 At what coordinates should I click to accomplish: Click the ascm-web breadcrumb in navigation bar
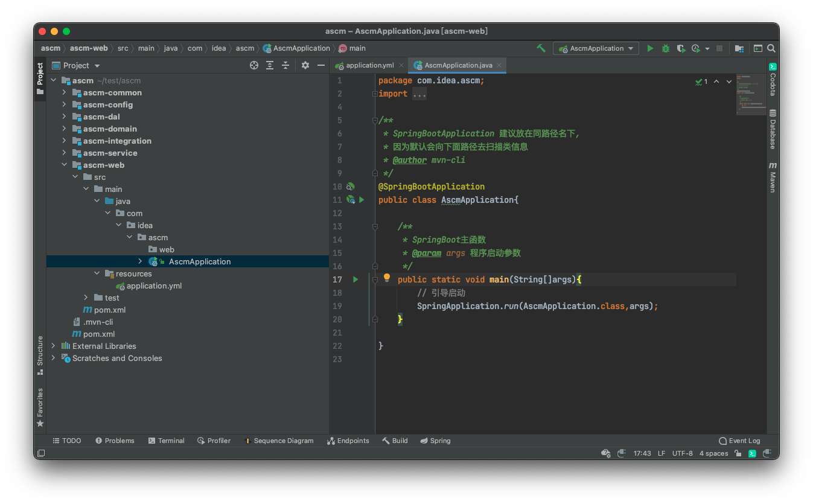89,48
